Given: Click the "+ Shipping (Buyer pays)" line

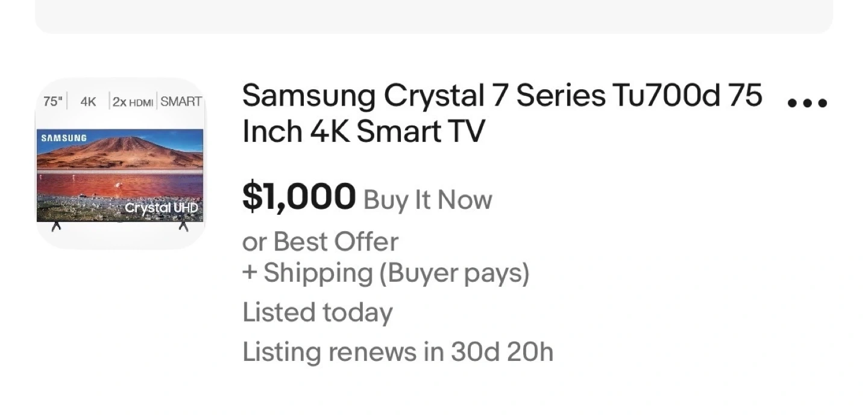Looking at the screenshot, I should point(385,273).
